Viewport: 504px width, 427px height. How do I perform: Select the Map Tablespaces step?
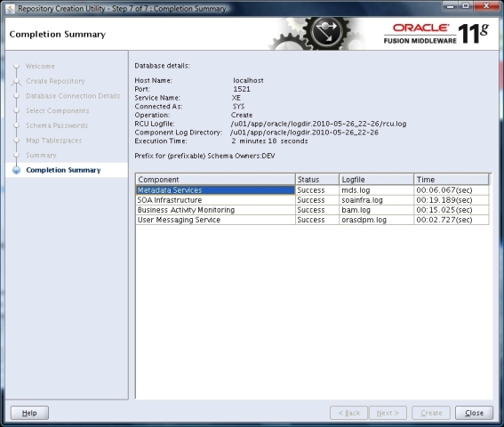pyautogui.click(x=53, y=141)
